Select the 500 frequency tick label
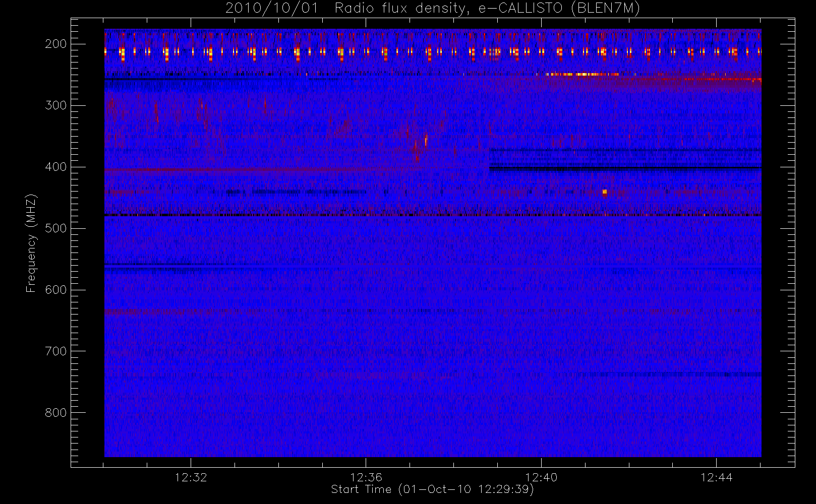 click(55, 228)
